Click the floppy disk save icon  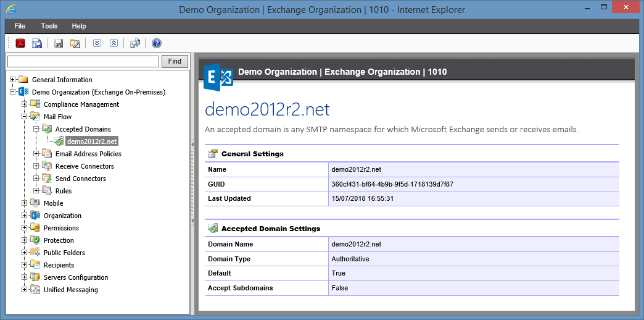click(x=59, y=43)
